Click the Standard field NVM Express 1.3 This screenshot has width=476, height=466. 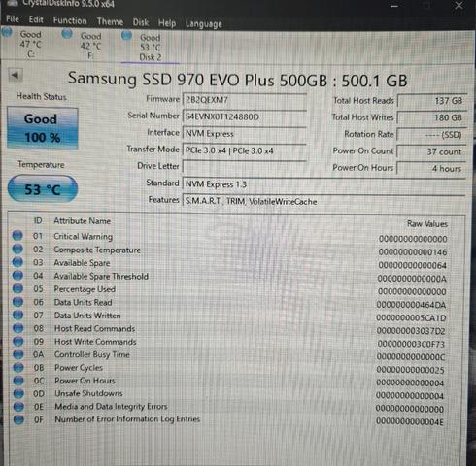[x=324, y=184]
